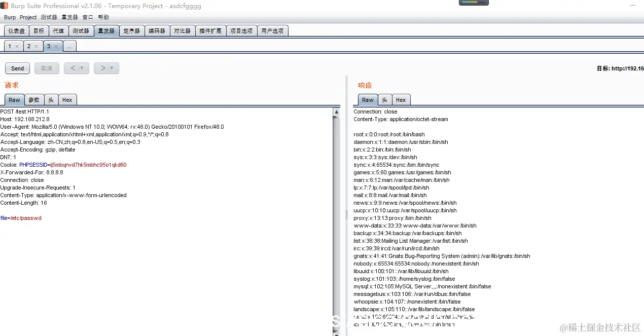
Task: Open the 用户选项 tab
Action: (272, 31)
